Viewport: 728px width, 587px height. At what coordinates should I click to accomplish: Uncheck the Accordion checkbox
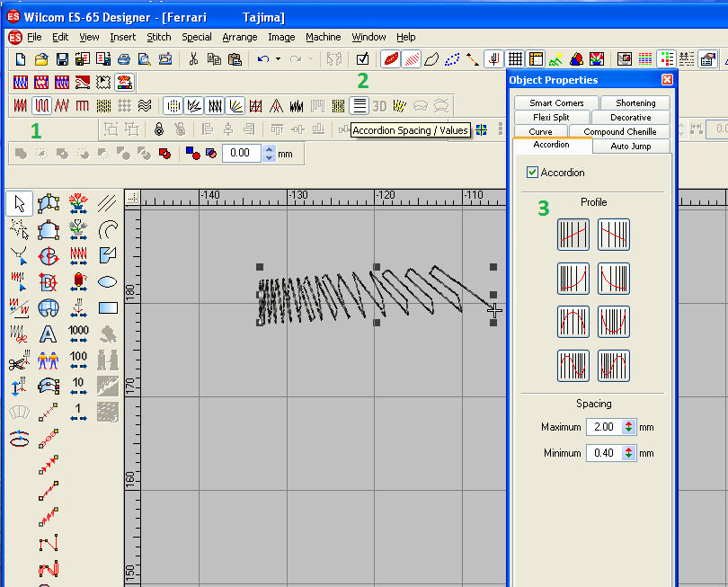pyautogui.click(x=533, y=173)
